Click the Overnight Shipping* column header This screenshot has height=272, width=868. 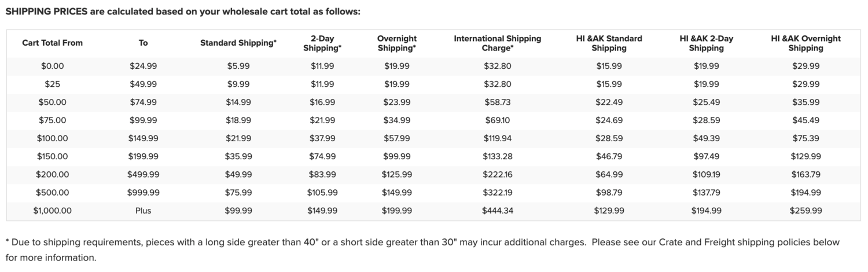click(x=397, y=43)
